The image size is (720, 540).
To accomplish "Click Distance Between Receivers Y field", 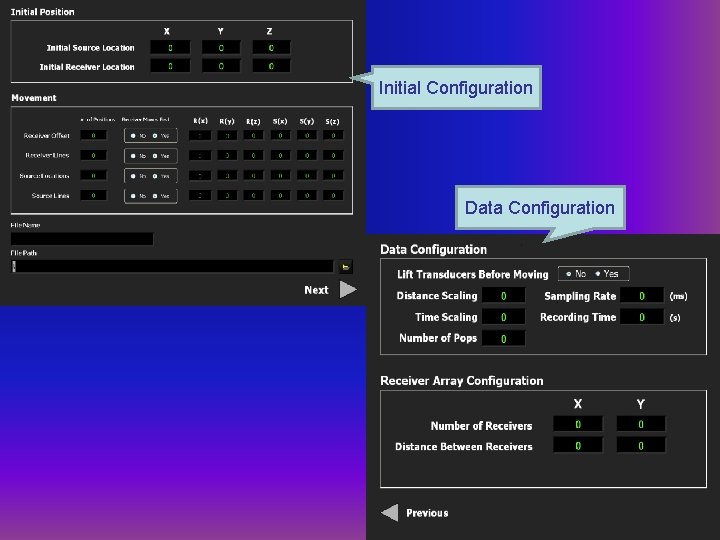I will (641, 445).
